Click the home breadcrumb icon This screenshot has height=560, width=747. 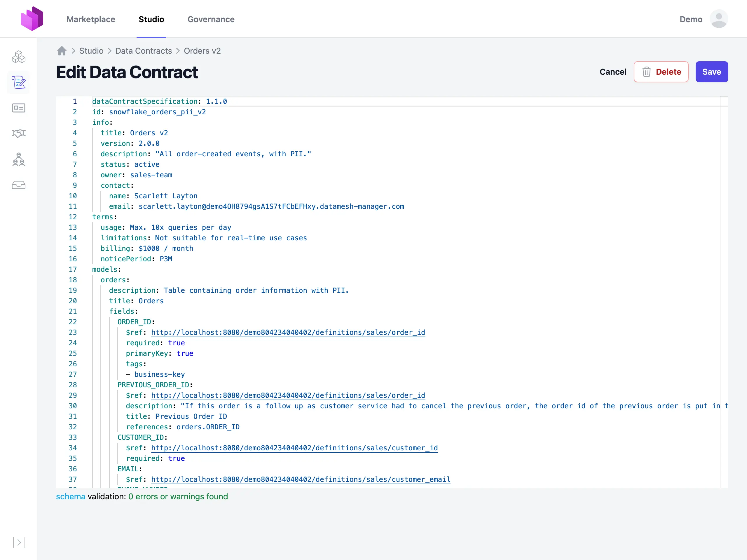pos(62,51)
